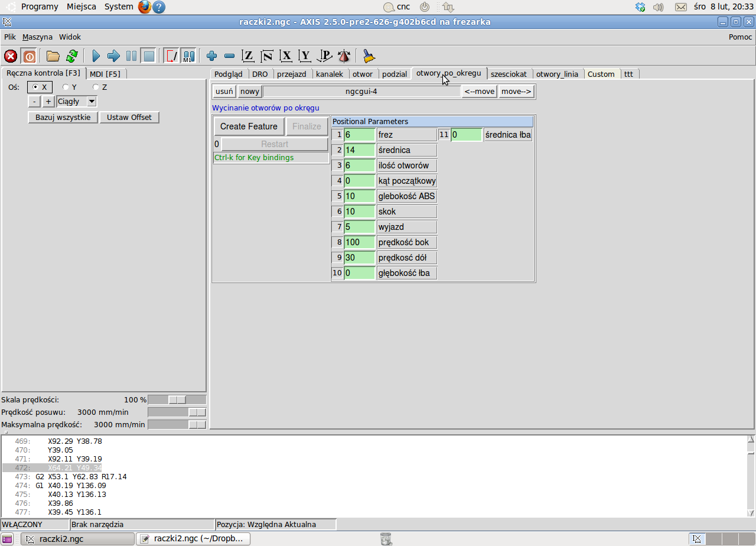
Task: Open the Widok menu
Action: tap(70, 37)
